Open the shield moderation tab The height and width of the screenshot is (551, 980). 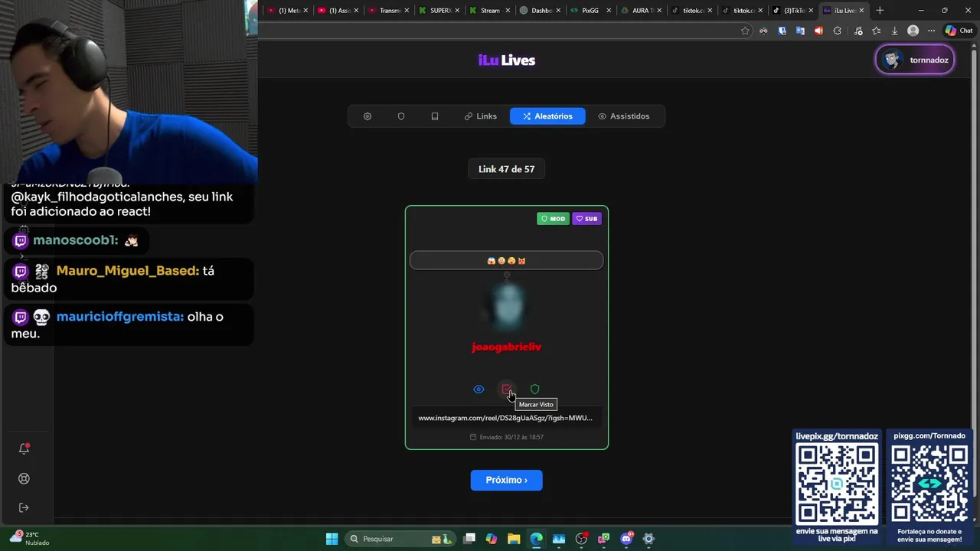401,116
